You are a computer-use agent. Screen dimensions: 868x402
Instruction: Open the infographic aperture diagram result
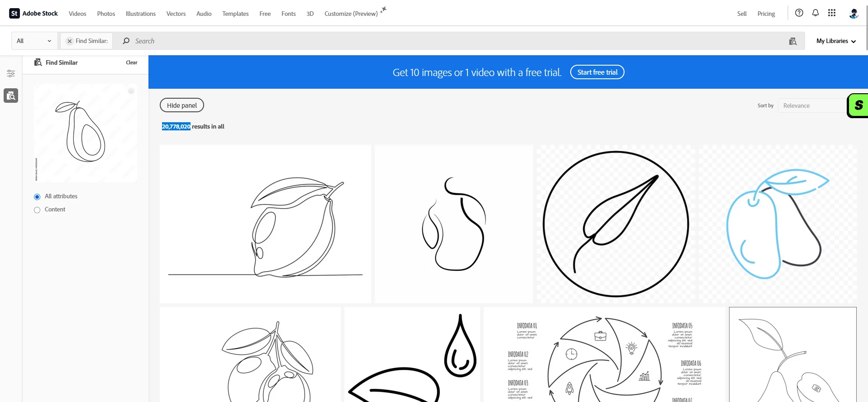click(605, 354)
